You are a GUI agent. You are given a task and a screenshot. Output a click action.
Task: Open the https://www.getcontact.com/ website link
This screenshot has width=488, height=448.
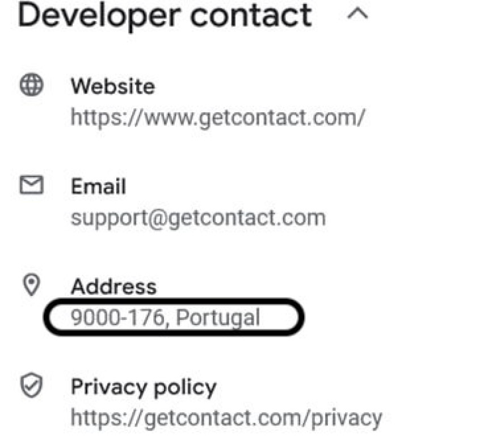tap(218, 117)
